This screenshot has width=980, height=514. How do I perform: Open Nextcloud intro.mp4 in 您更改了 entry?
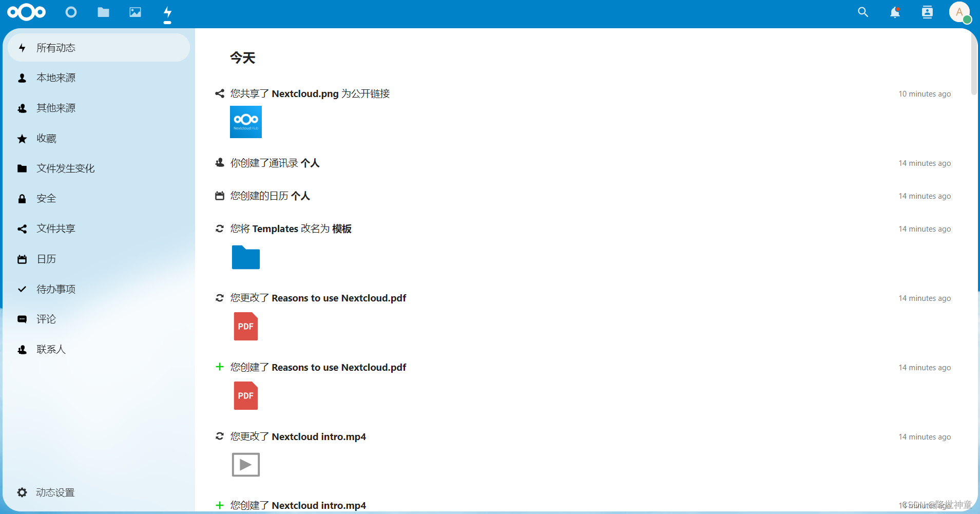(319, 436)
